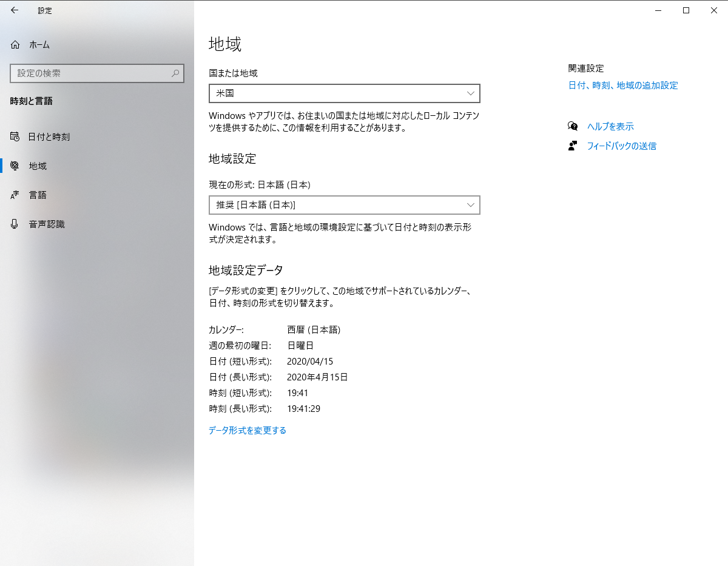Click the feedback person icon

click(573, 146)
